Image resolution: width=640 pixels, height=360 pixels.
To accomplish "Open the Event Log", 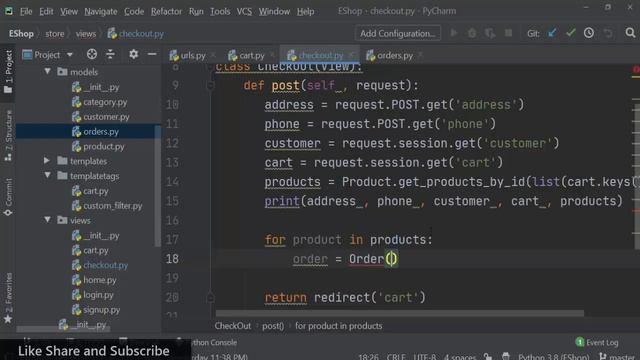I will click(597, 342).
